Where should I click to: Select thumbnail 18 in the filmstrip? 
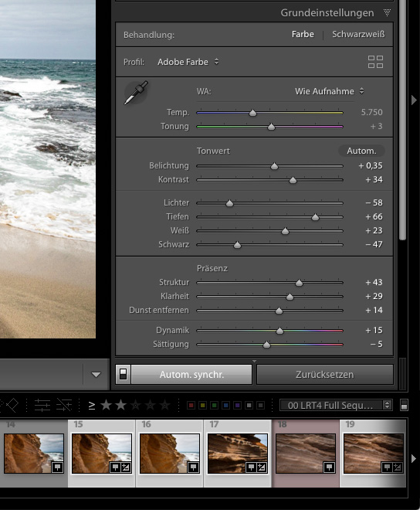tap(306, 453)
